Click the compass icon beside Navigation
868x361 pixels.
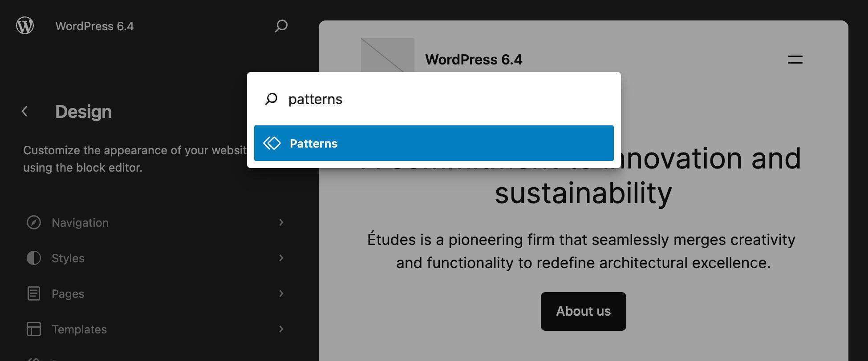click(x=34, y=222)
